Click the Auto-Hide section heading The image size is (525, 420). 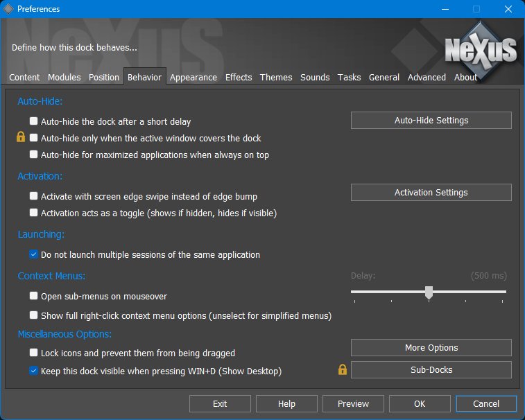tap(40, 101)
